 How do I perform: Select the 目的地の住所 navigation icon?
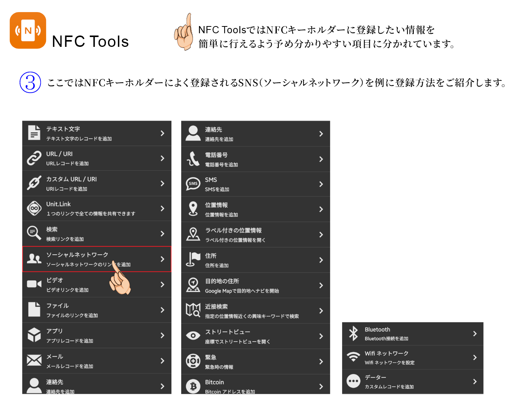click(193, 285)
